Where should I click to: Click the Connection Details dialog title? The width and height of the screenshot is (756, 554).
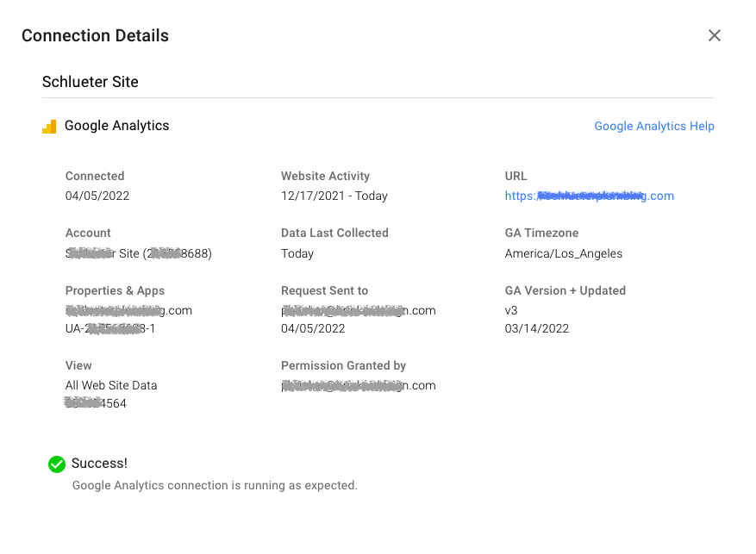tap(95, 35)
